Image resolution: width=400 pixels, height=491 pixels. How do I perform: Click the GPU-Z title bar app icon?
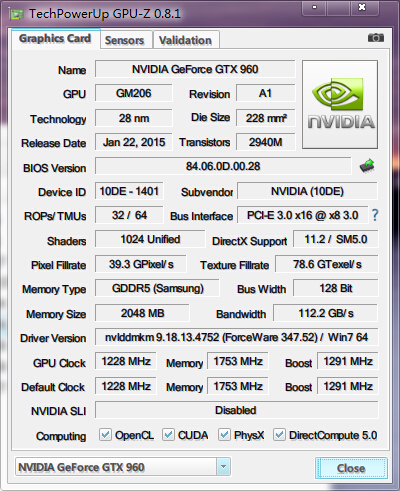17,14
